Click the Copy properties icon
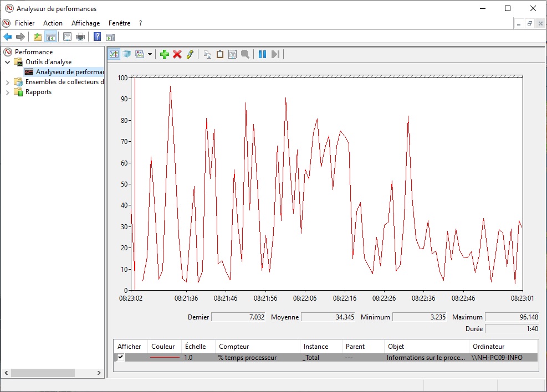547x392 pixels. (x=207, y=54)
